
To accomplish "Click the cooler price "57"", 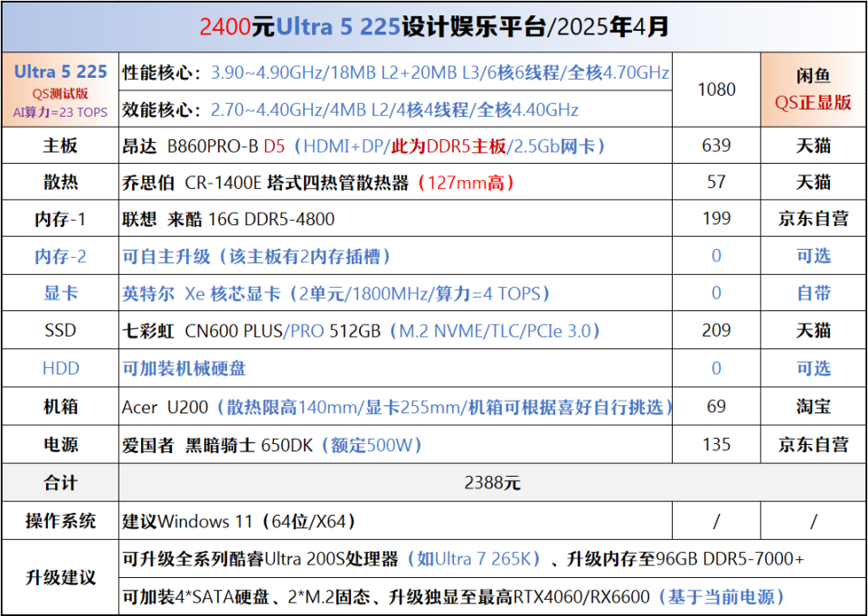I will [x=716, y=182].
